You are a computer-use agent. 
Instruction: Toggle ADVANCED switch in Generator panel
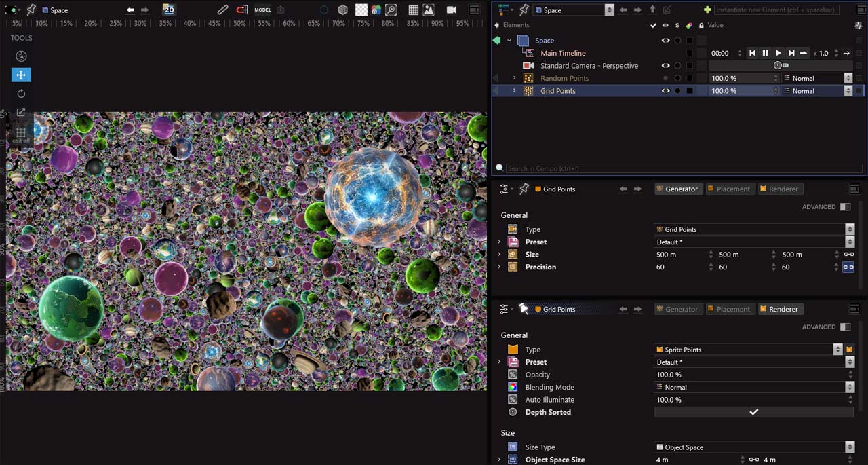pyautogui.click(x=845, y=207)
